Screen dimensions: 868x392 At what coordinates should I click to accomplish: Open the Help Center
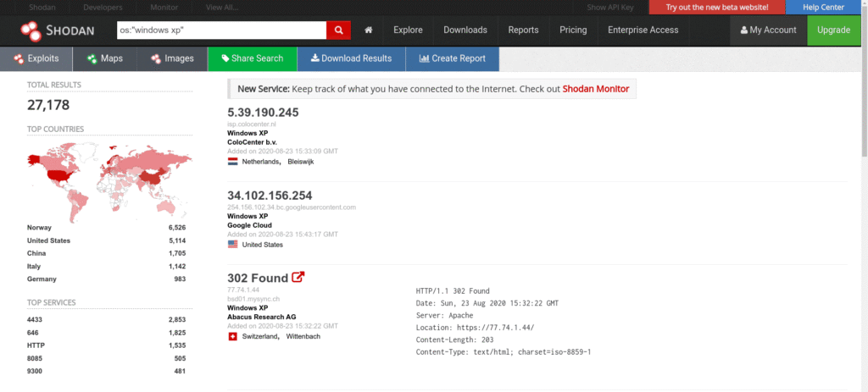tap(823, 7)
